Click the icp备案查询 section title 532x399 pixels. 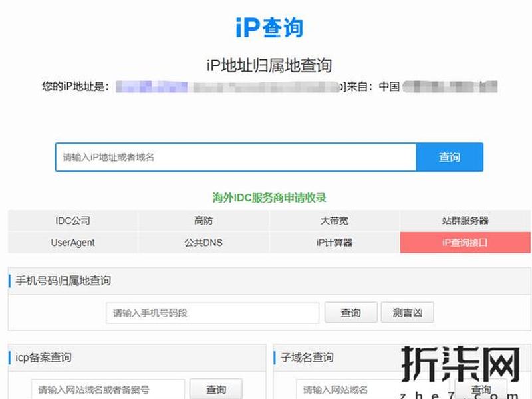[x=43, y=358]
